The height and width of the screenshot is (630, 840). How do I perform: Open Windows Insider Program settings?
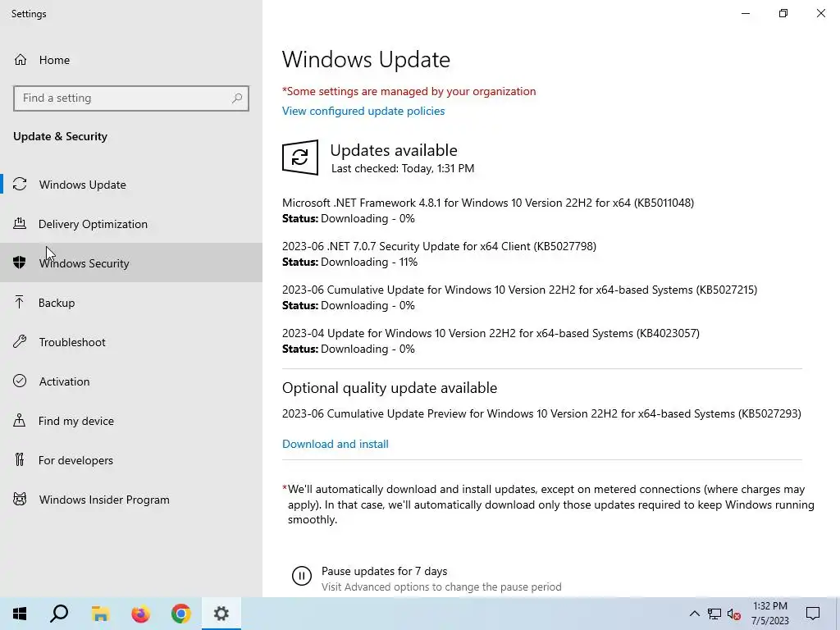click(131, 500)
